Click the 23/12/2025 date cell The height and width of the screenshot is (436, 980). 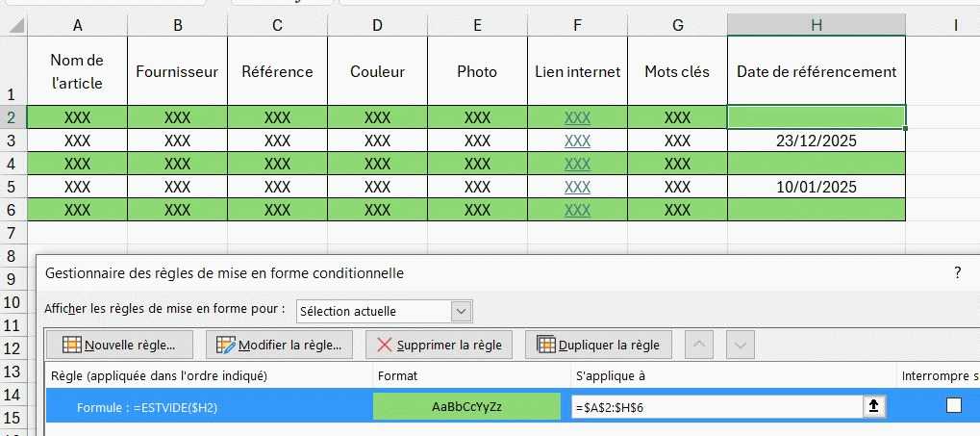point(816,141)
